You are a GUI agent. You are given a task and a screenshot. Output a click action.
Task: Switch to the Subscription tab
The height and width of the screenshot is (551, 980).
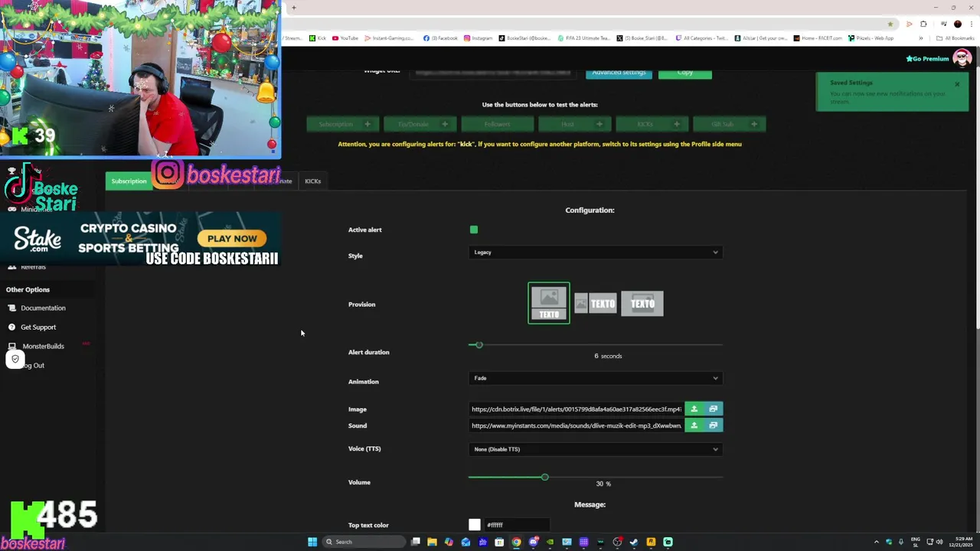(x=129, y=181)
